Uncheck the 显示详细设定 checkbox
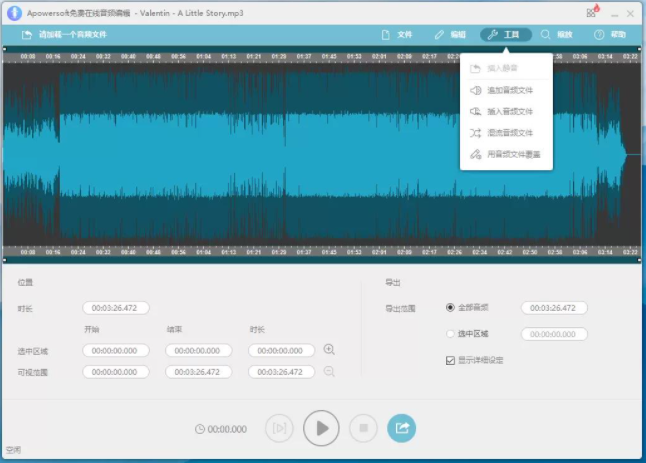Screen dimensions: 646x463 [x=450, y=360]
